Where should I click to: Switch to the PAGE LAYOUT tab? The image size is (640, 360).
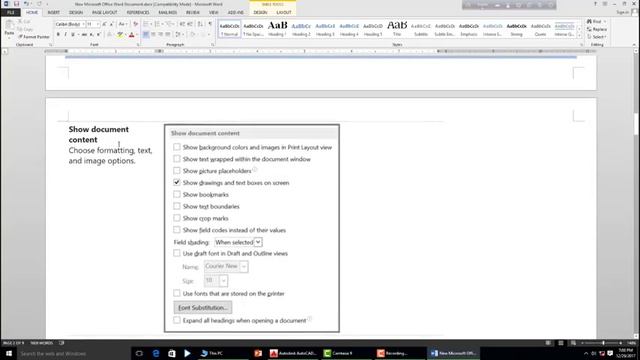pyautogui.click(x=104, y=13)
